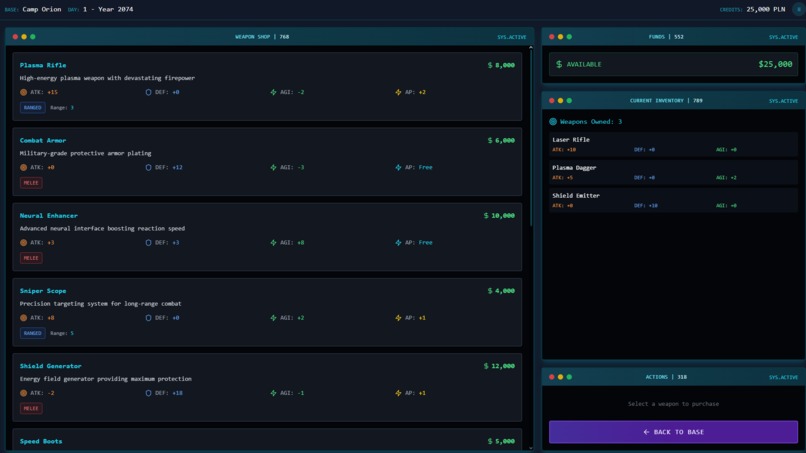806x453 pixels.
Task: Select the Neural Enhancer item title
Action: (x=48, y=215)
